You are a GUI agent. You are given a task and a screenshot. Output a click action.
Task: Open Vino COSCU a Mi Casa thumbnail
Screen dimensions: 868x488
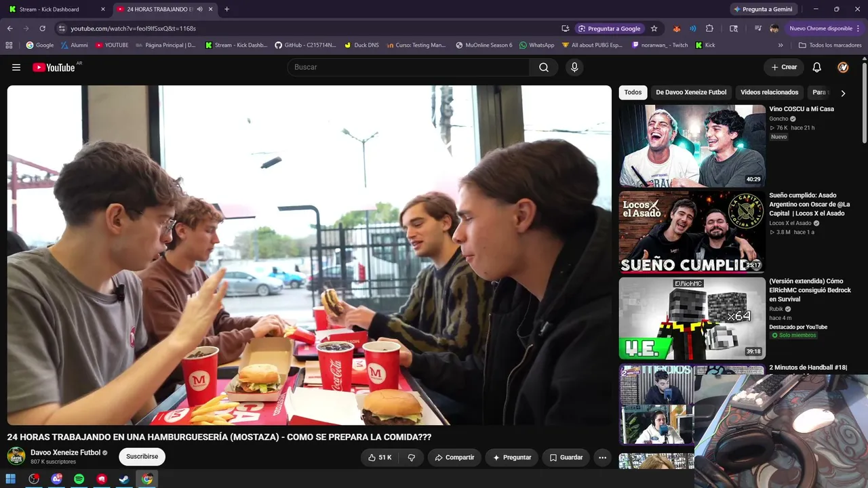[x=692, y=146]
